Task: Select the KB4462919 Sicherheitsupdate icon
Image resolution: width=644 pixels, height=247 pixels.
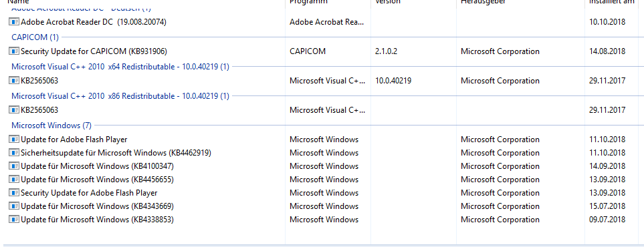Action: [14, 153]
